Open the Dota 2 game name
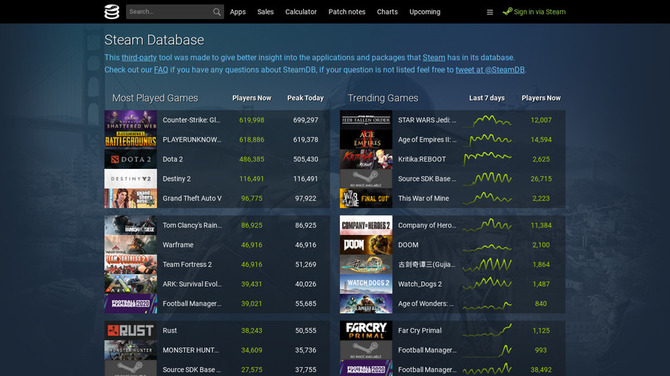Screen dimensions: 670x376 pyautogui.click(x=173, y=159)
